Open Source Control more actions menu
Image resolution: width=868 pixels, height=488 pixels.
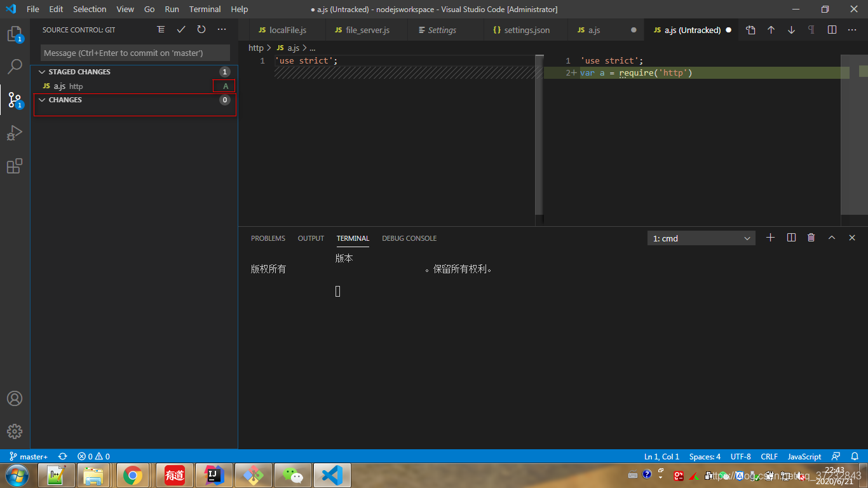pos(222,30)
